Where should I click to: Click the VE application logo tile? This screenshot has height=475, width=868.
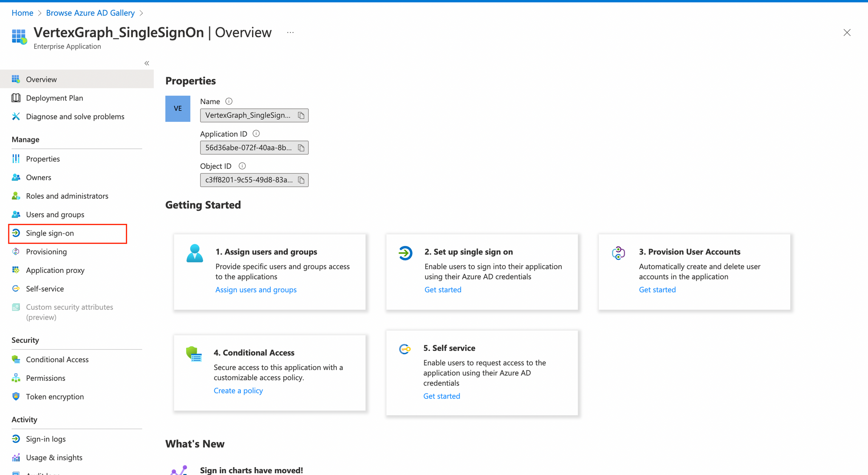[178, 109]
